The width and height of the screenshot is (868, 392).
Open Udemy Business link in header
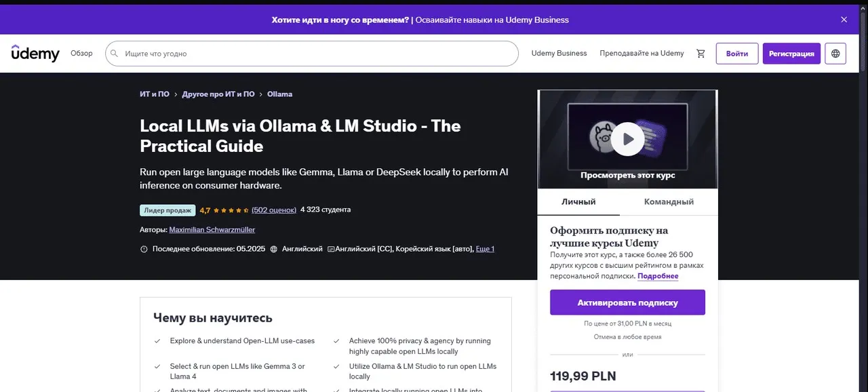[x=559, y=54]
